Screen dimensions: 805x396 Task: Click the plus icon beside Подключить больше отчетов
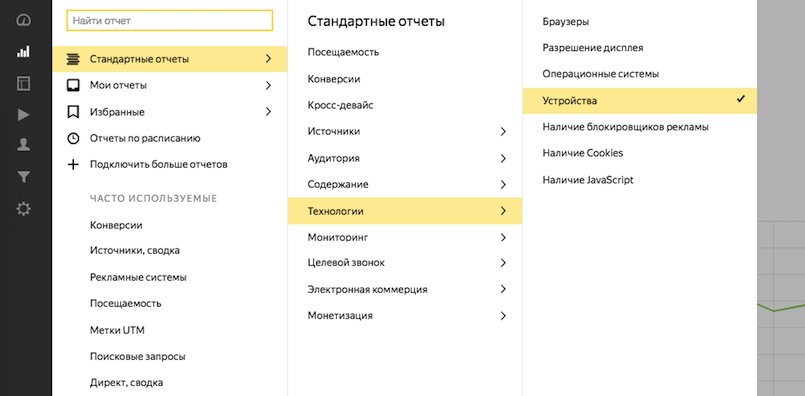[x=73, y=164]
